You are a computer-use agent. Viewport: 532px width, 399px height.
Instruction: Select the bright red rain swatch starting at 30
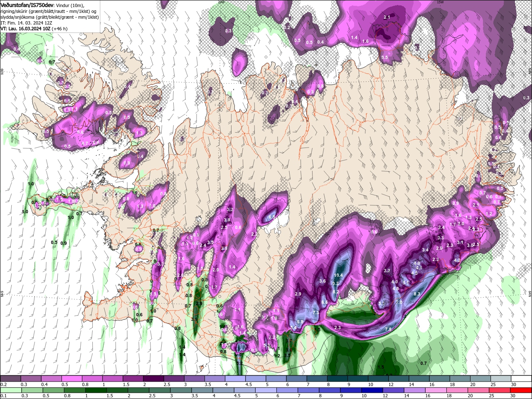(x=521, y=390)
